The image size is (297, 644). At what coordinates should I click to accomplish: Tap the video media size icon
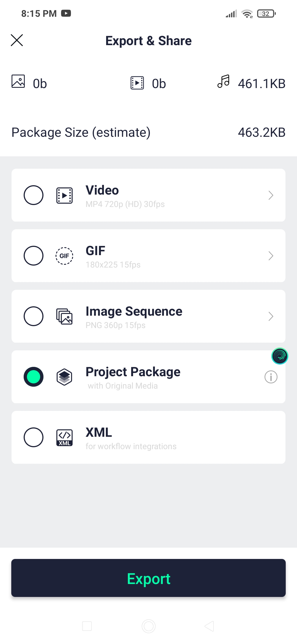pyautogui.click(x=137, y=83)
